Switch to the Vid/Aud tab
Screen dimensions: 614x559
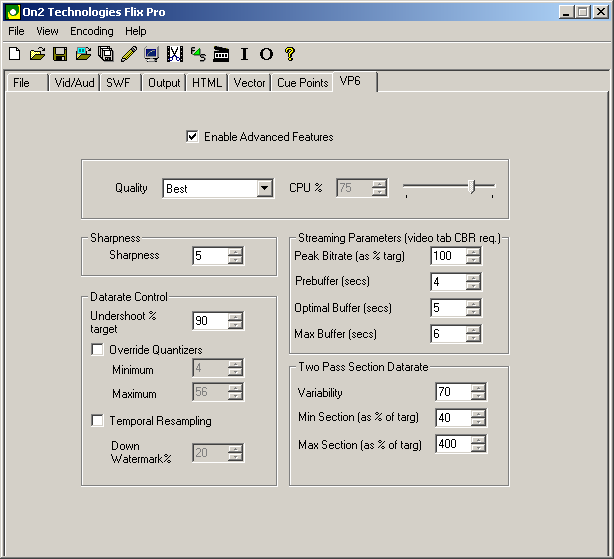(x=75, y=83)
